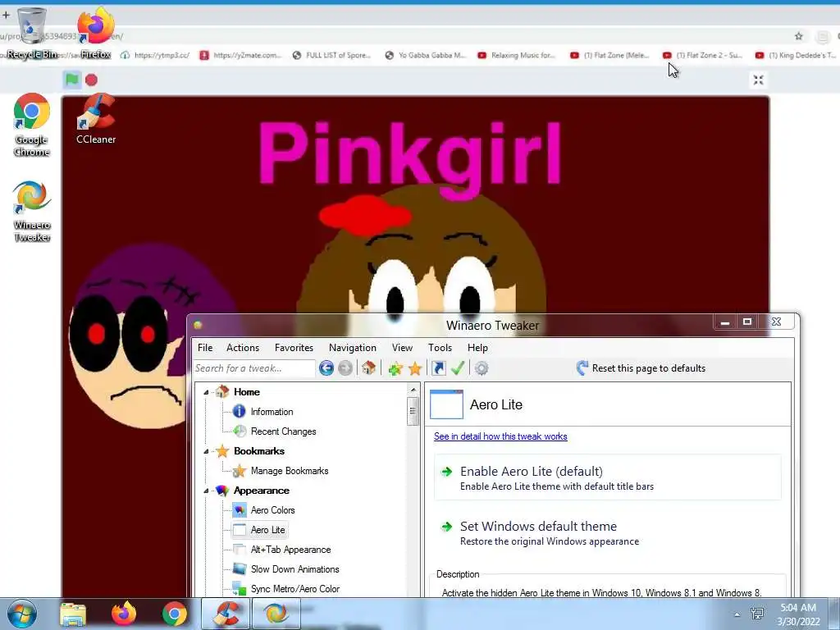The width and height of the screenshot is (840, 630).
Task: Click the red stop button beside the flag
Action: click(x=92, y=80)
